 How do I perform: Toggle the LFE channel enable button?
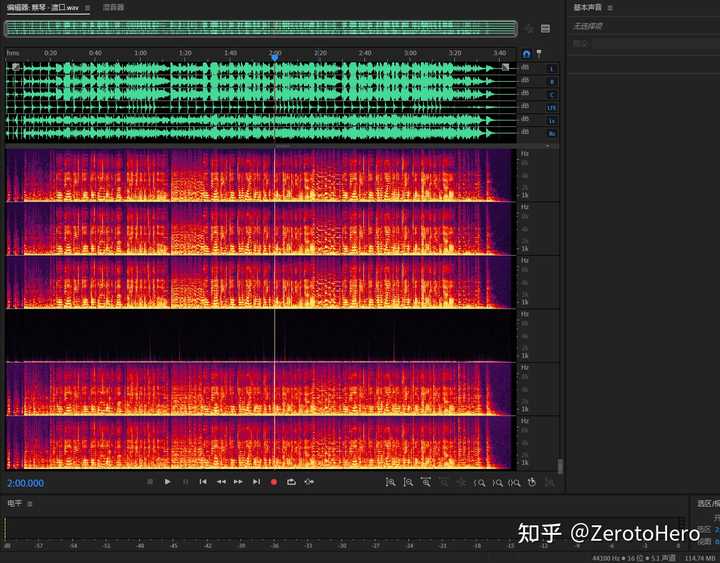pyautogui.click(x=551, y=108)
